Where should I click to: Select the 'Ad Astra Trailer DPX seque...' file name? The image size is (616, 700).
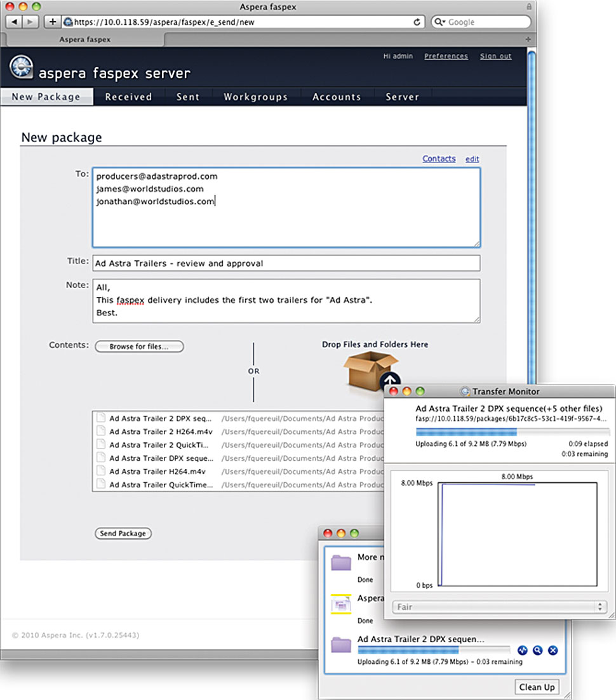point(161,458)
